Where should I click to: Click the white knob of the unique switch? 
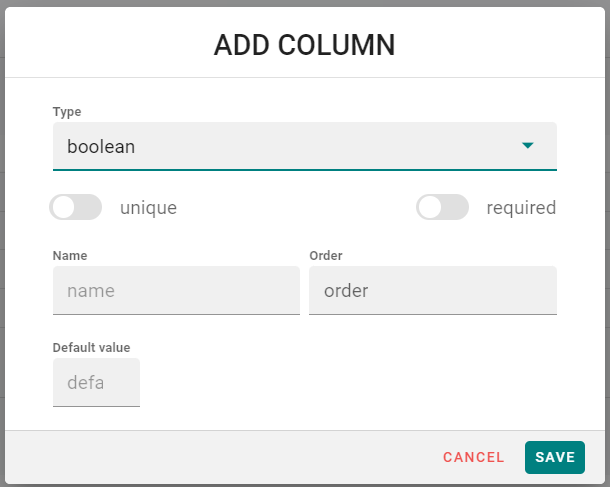63,207
